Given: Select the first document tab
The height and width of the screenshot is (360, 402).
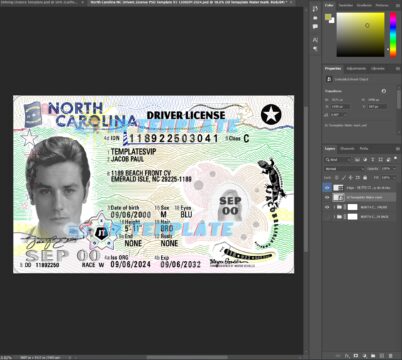Looking at the screenshot, I should 42,2.
